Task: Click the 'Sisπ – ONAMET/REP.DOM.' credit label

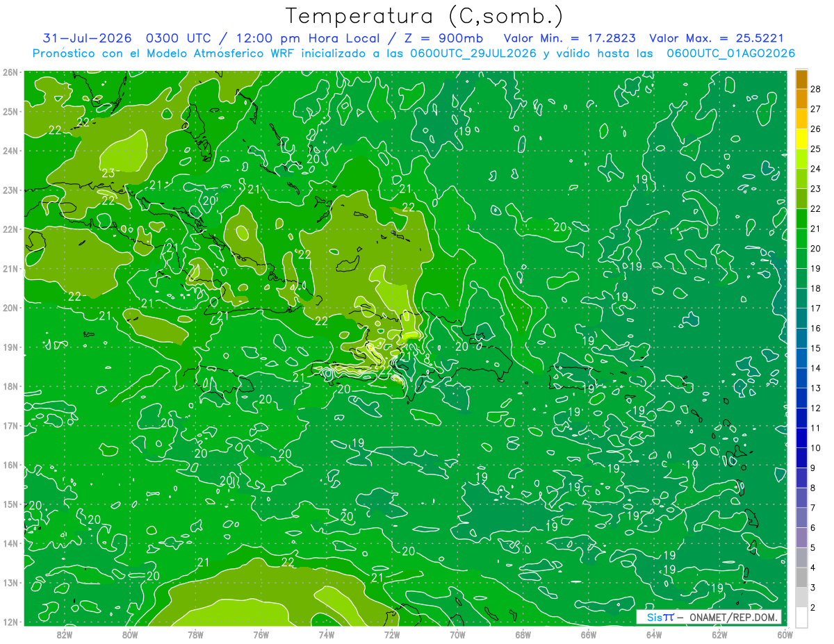Action: click(709, 617)
